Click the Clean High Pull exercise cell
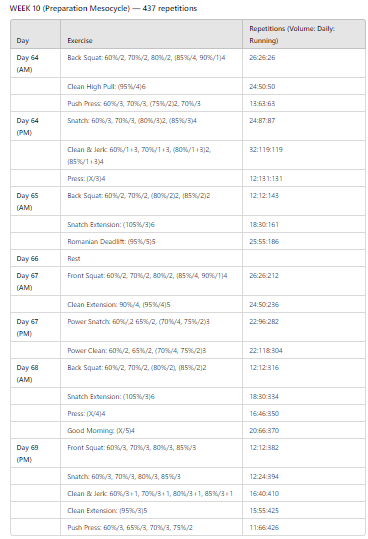The height and width of the screenshot is (539, 368). (152, 86)
